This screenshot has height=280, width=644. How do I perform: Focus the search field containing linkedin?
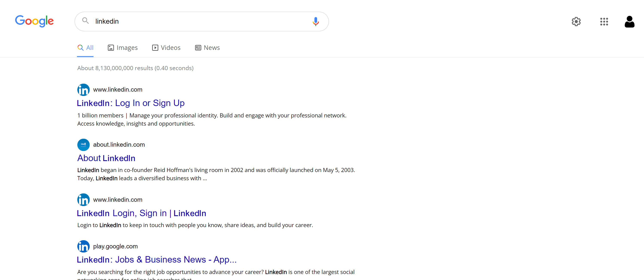pos(201,21)
